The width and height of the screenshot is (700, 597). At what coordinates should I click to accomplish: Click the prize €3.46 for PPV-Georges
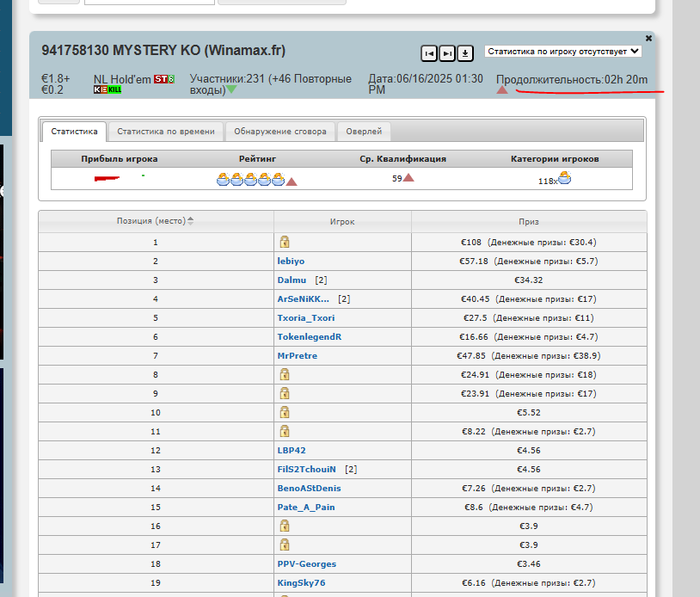pyautogui.click(x=529, y=564)
